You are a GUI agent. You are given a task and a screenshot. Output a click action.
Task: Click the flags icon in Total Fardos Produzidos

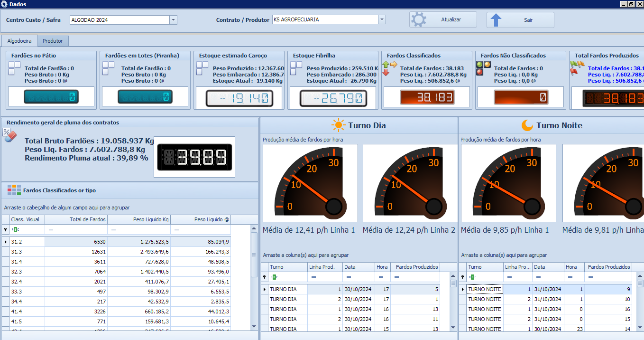point(577,67)
